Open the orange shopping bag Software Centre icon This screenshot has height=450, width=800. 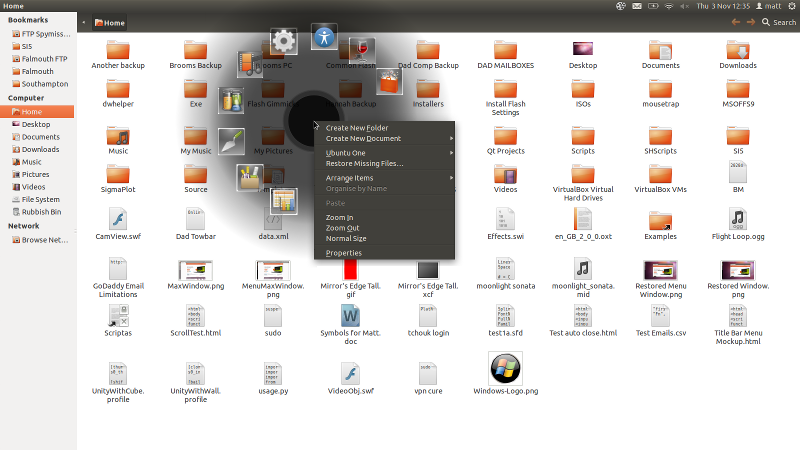tap(389, 81)
